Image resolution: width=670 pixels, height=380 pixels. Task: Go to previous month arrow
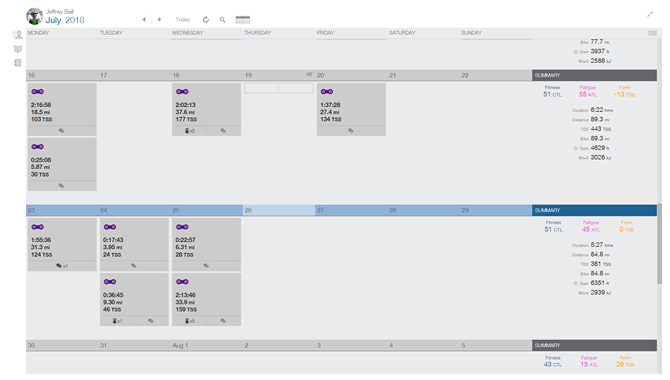click(x=144, y=19)
